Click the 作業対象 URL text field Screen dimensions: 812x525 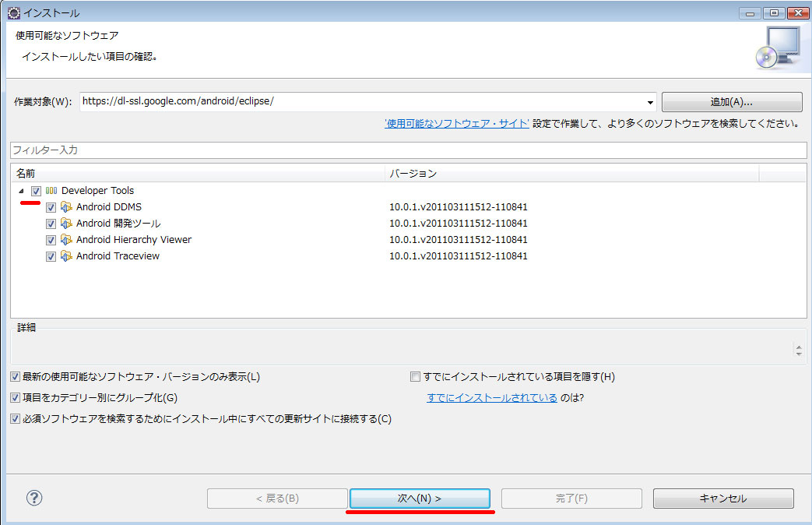(x=363, y=102)
